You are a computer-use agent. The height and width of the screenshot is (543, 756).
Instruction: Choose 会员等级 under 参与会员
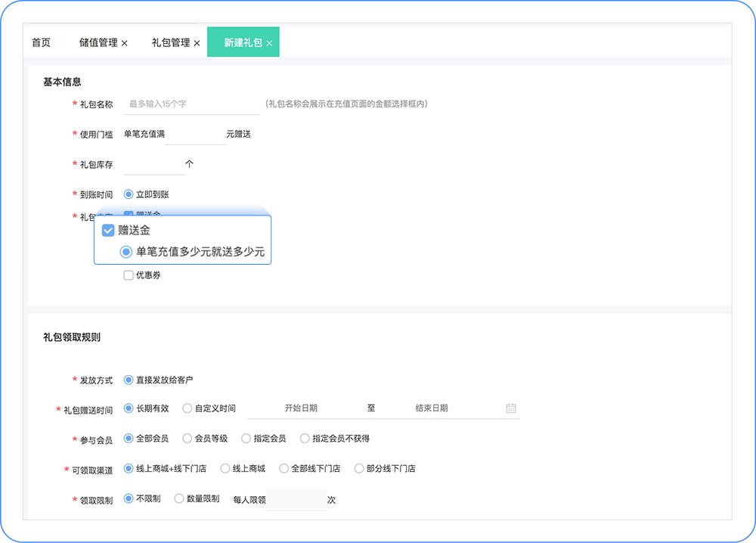pos(187,438)
